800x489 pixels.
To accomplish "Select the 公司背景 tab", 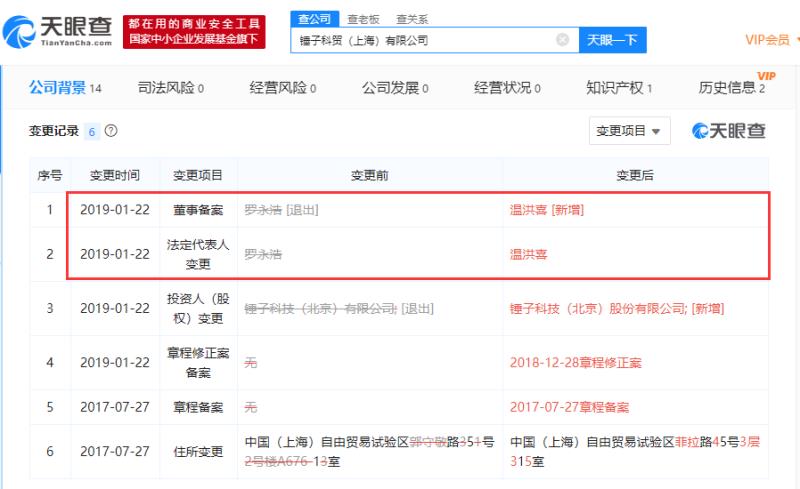I will 65,88.
